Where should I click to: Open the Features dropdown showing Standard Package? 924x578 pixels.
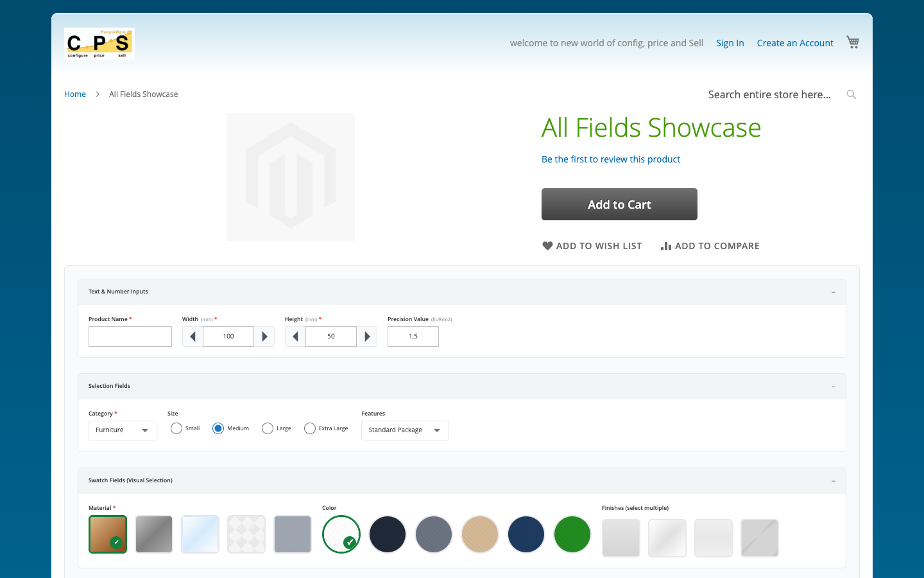405,430
